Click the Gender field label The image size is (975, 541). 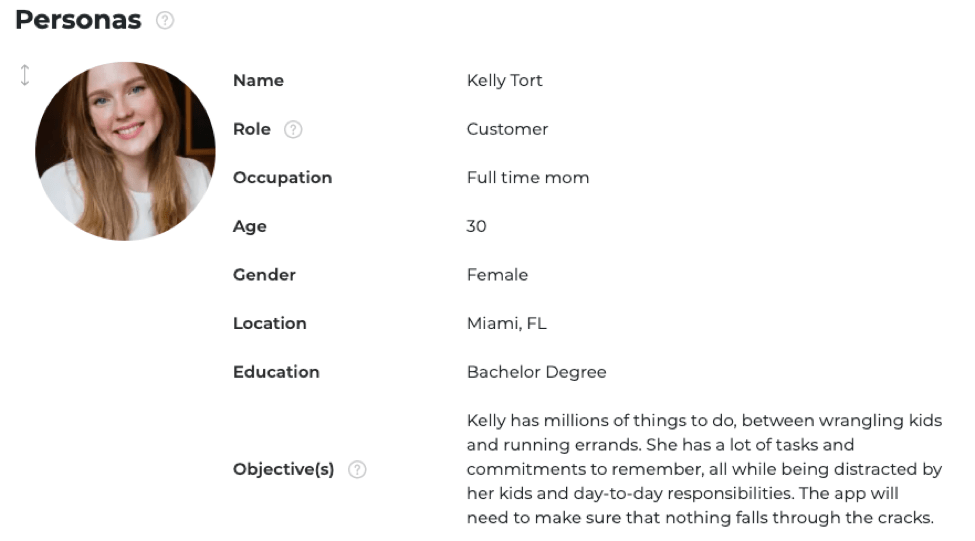[x=264, y=275]
